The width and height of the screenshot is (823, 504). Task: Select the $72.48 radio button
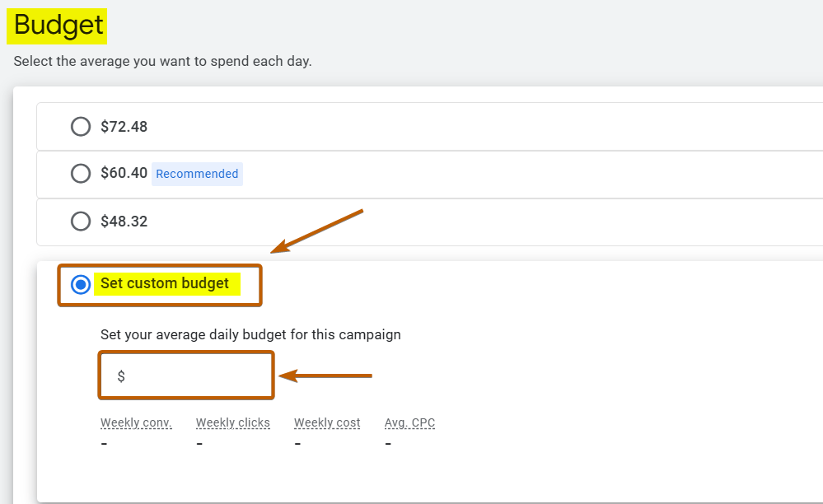(x=81, y=127)
